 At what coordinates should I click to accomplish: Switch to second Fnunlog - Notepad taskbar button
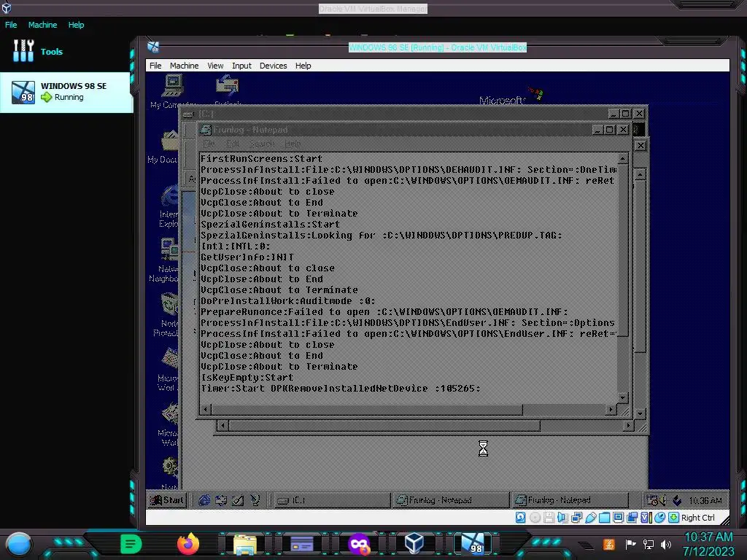click(569, 500)
